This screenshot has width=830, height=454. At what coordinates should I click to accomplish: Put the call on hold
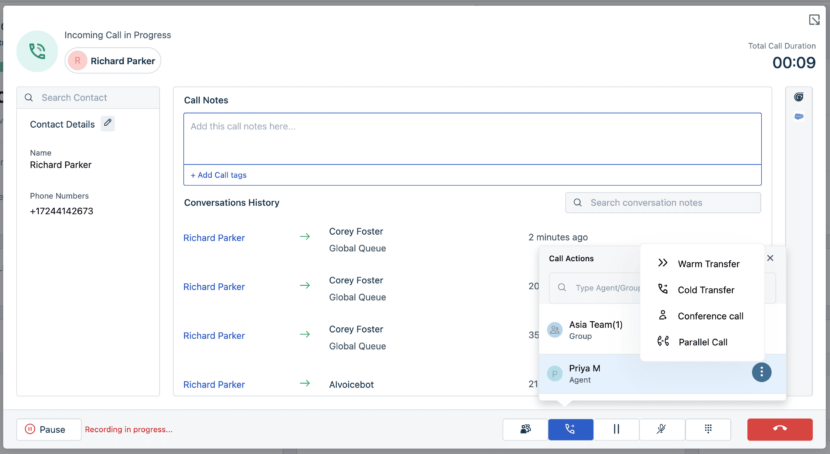click(x=616, y=429)
